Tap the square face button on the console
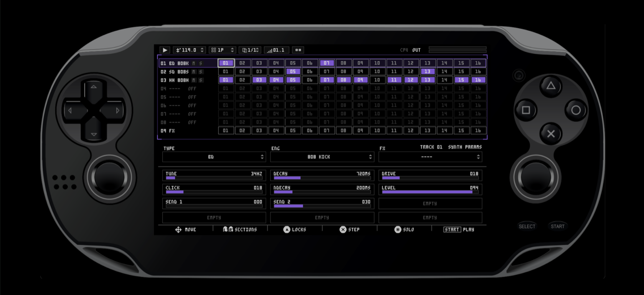644x295 pixels. [x=526, y=110]
